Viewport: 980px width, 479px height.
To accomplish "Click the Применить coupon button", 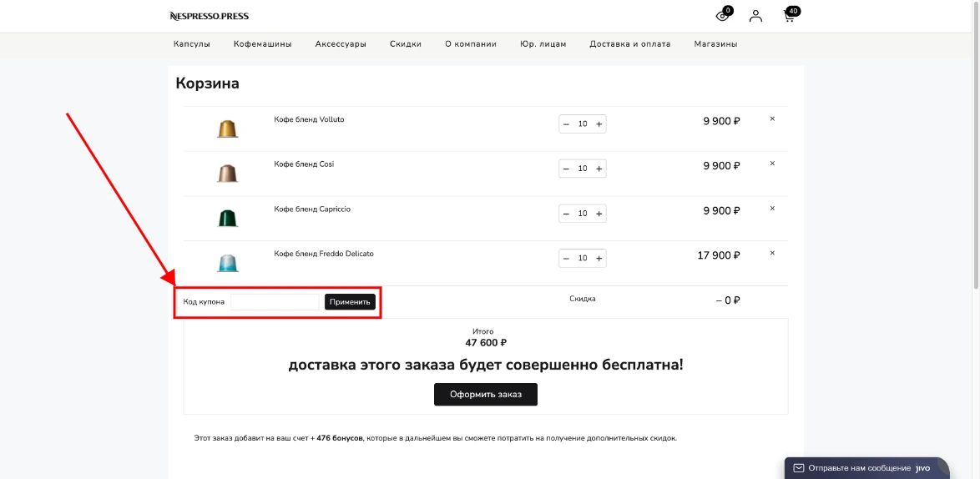I will tap(350, 302).
